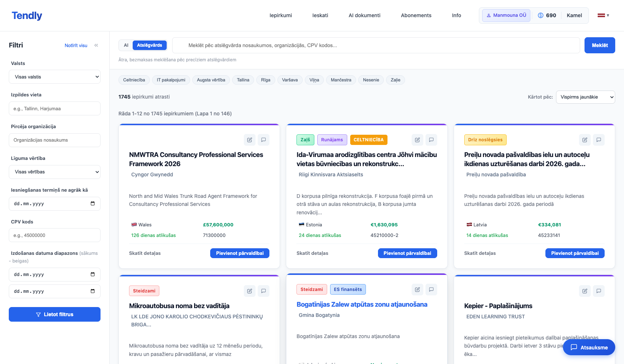Screen dimensions: 624x364
Task: Collapse the Filtri sidebar with double-chevron icon
Action: click(96, 45)
